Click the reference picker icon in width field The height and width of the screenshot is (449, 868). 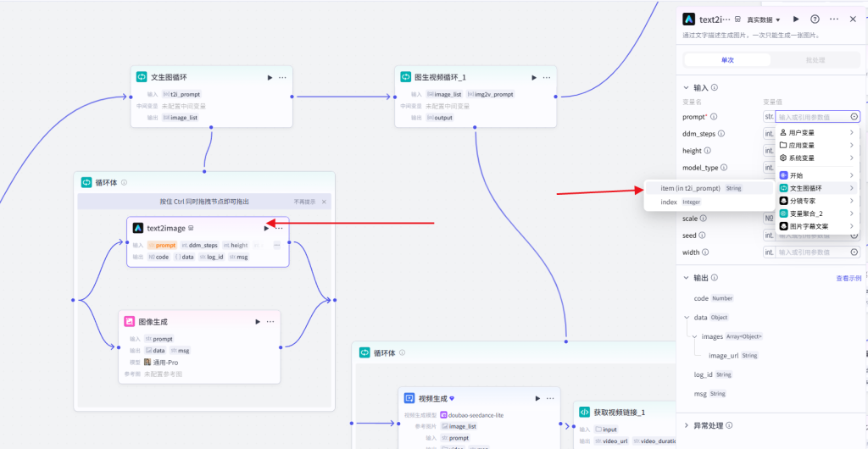click(x=854, y=252)
